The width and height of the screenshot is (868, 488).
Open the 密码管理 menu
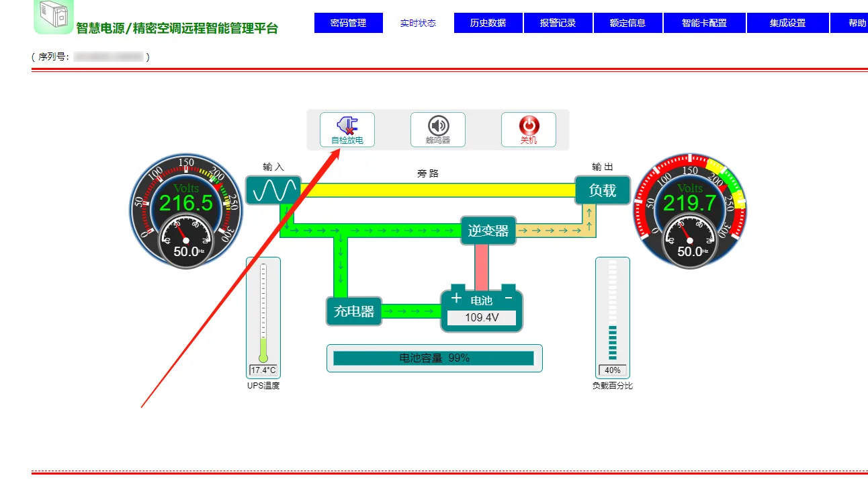click(349, 23)
